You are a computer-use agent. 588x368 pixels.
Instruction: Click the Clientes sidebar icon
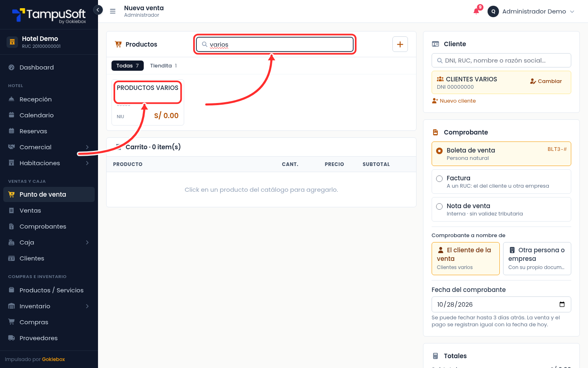click(11, 258)
